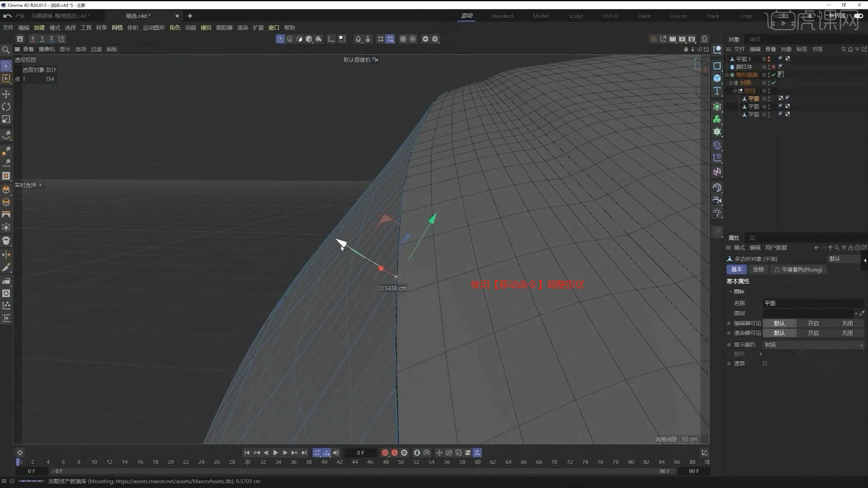This screenshot has width=868, height=488.
Task: Collapse the 空白 null tree node
Action: coord(735,91)
